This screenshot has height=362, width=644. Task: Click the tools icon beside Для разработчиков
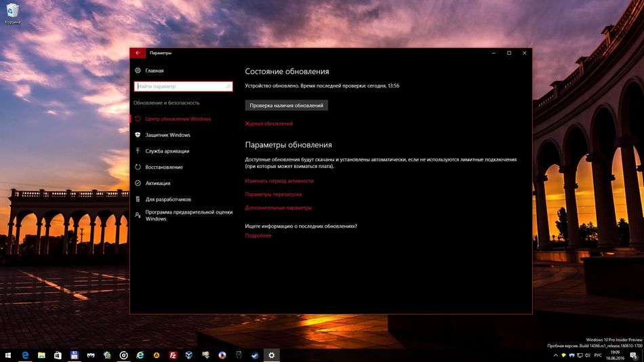coord(138,199)
